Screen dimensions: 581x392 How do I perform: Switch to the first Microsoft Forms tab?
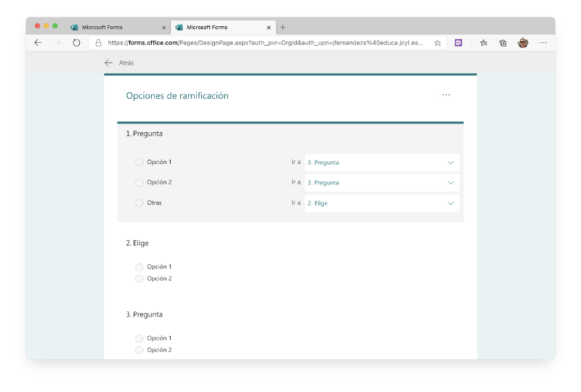(118, 28)
